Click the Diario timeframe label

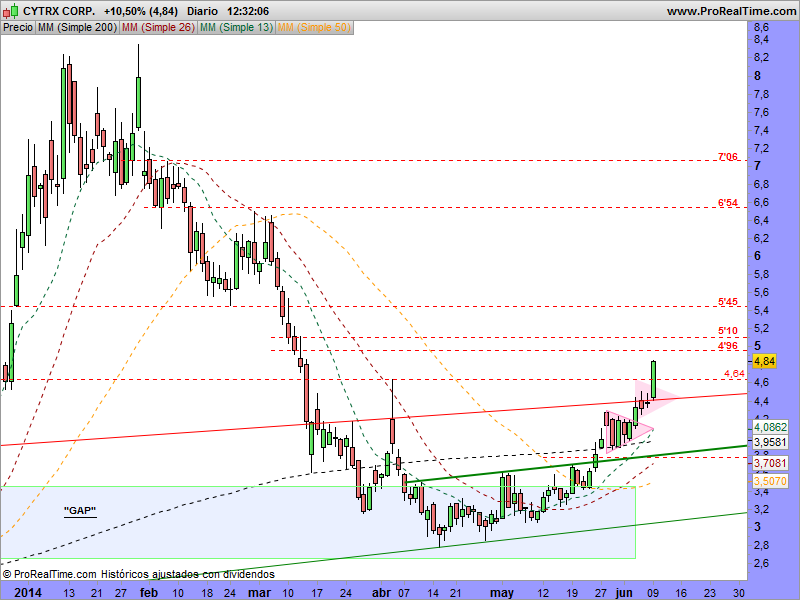pyautogui.click(x=202, y=11)
